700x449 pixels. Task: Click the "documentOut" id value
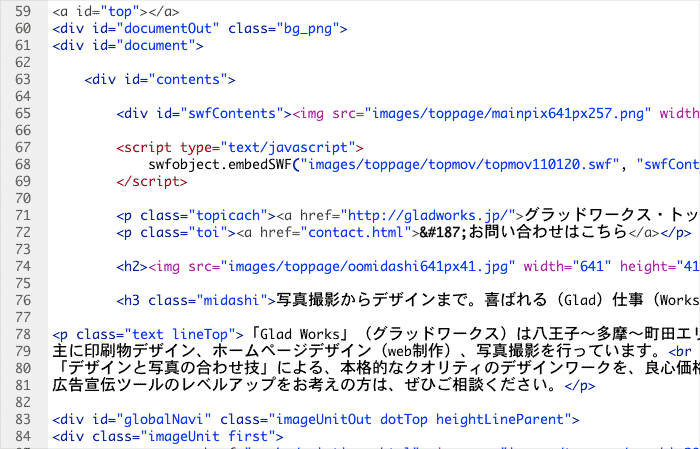click(167, 29)
